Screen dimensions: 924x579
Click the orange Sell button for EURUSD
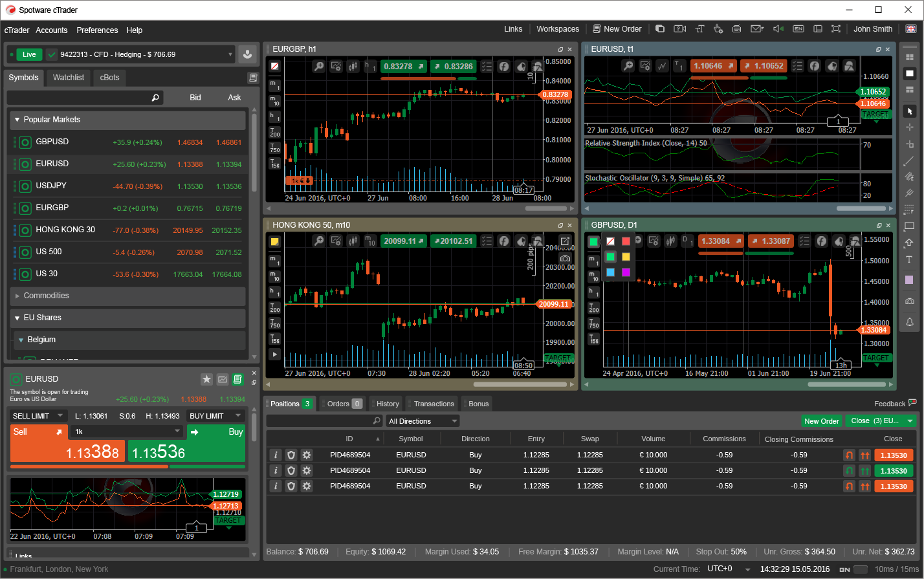point(68,443)
